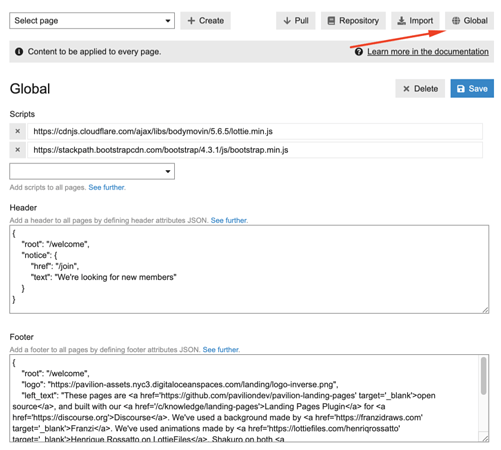
Task: Remove the bootstrap.min.js script
Action: [x=18, y=150]
